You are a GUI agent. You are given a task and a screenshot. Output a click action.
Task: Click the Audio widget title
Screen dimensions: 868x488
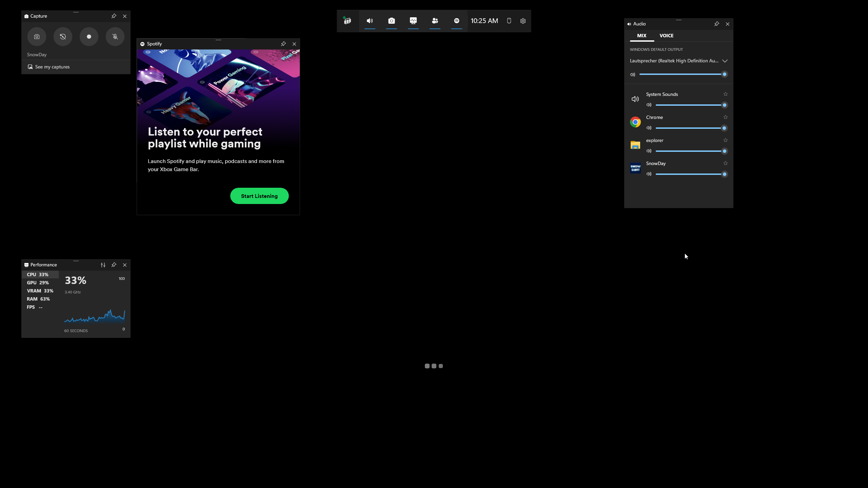click(639, 24)
